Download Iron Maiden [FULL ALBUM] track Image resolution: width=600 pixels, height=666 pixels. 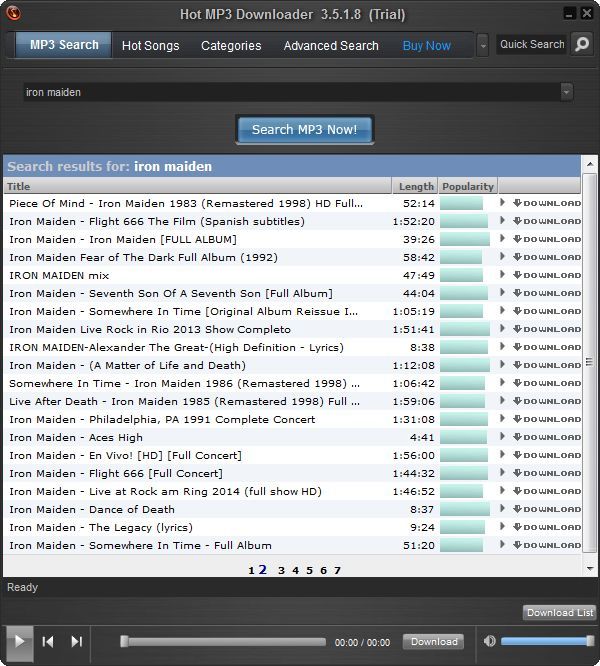click(x=546, y=239)
